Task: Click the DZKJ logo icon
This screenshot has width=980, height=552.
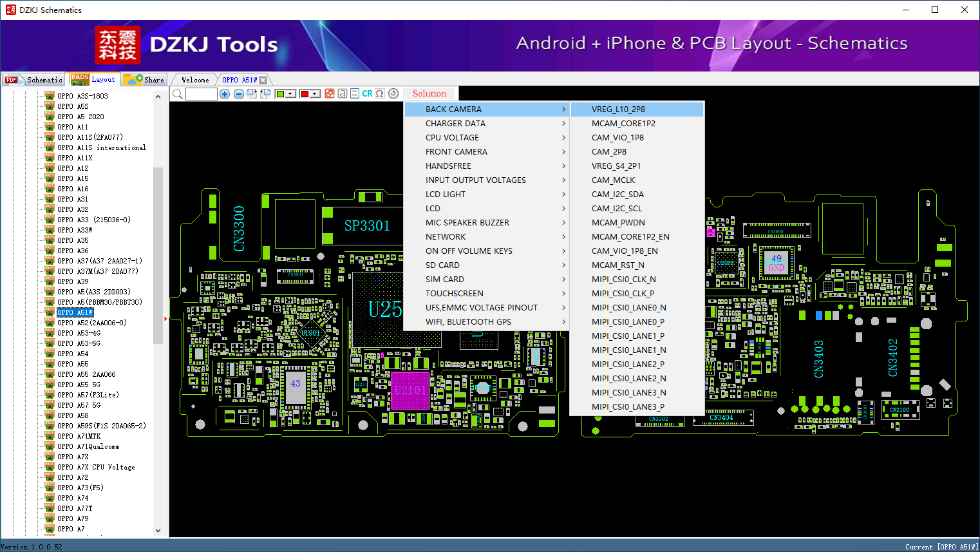Action: pyautogui.click(x=117, y=45)
